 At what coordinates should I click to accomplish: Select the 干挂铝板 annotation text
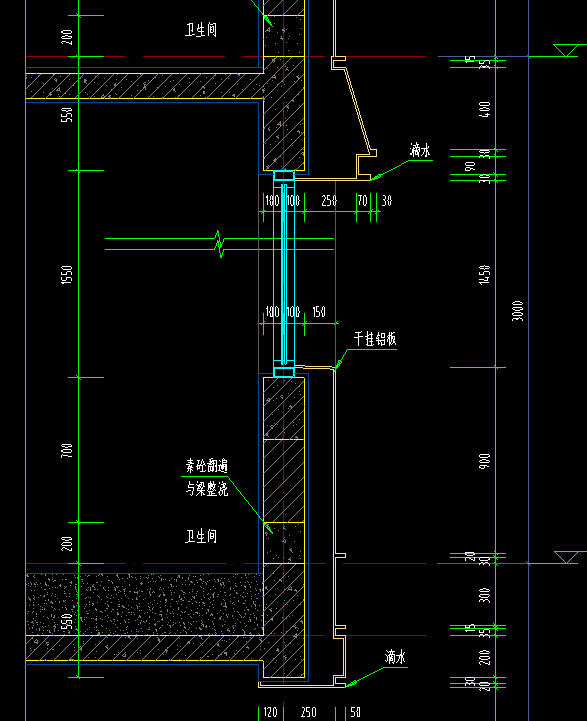pyautogui.click(x=375, y=339)
